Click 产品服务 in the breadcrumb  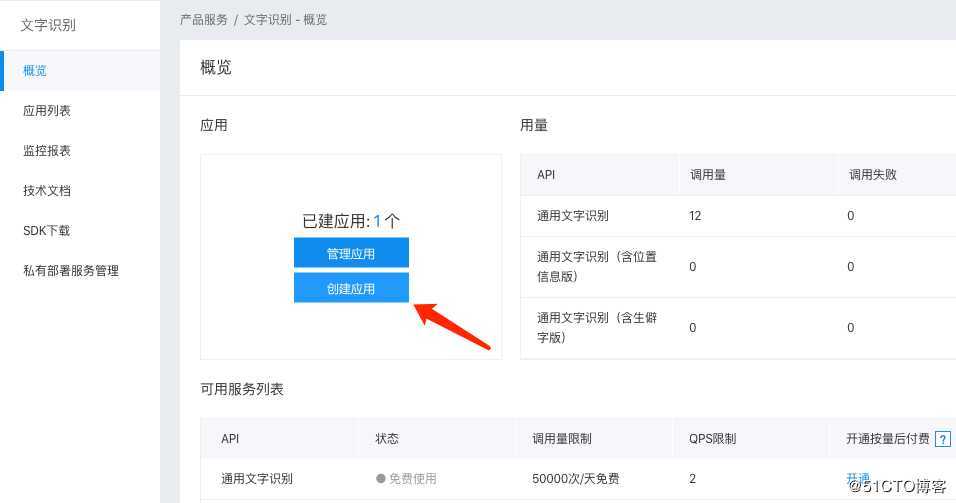click(204, 20)
